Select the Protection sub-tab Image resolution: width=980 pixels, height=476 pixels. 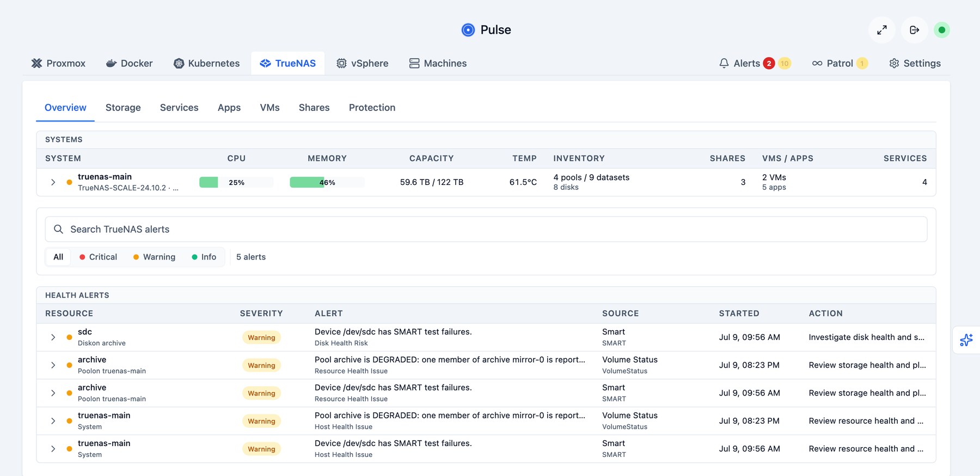click(x=372, y=108)
